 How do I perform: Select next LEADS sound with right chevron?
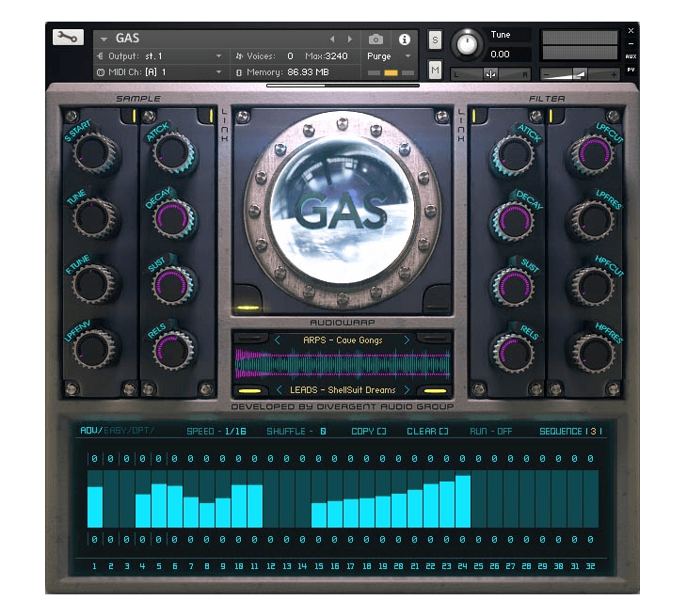point(407,389)
